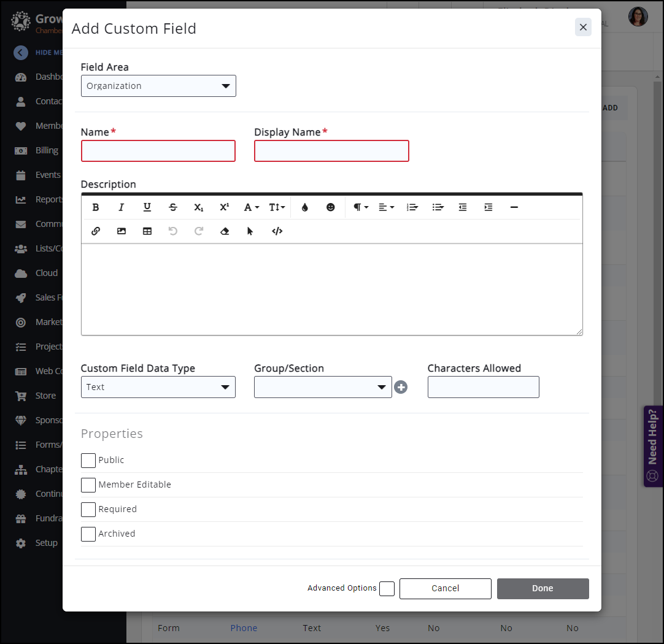Insert an emoticon

pyautogui.click(x=331, y=207)
